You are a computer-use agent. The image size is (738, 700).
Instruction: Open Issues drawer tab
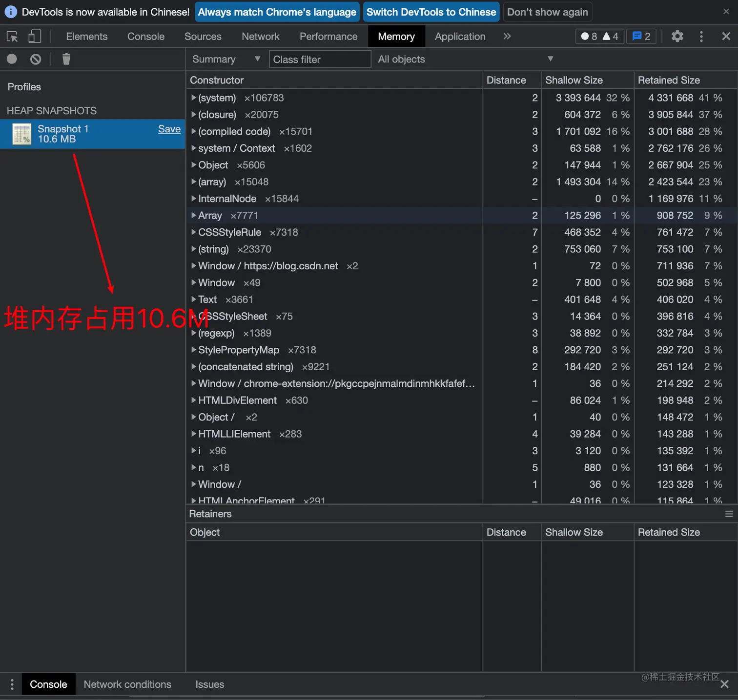pos(210,684)
